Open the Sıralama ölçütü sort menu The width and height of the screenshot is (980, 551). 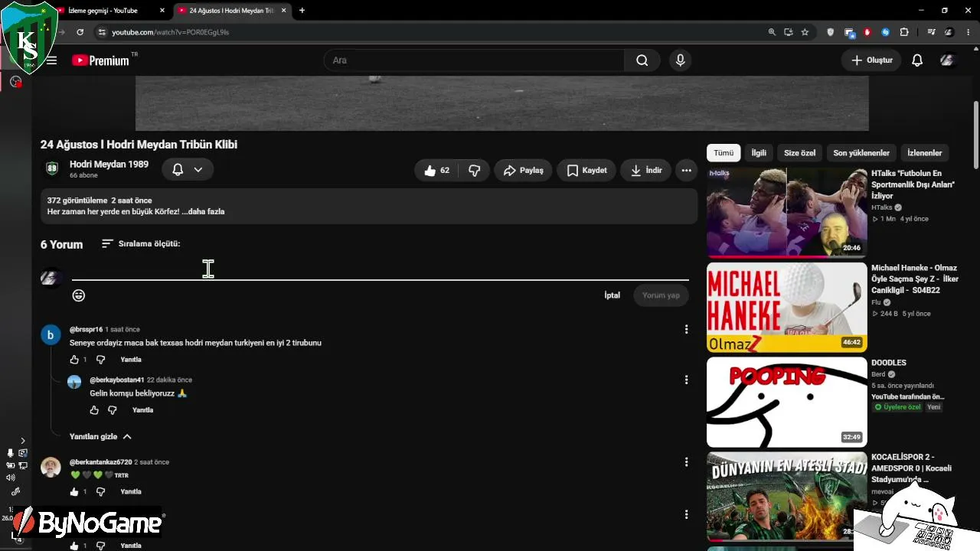(x=141, y=244)
